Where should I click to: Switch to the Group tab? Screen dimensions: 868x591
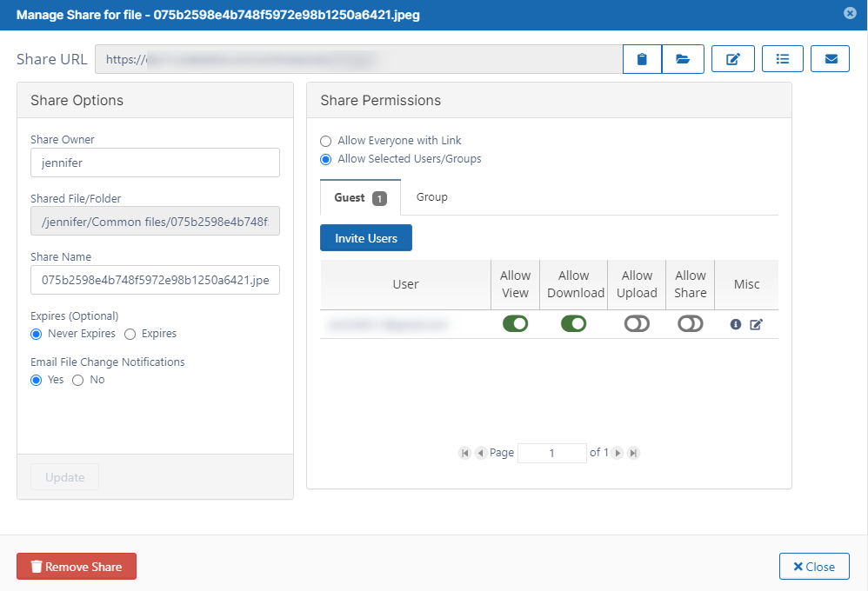(431, 197)
